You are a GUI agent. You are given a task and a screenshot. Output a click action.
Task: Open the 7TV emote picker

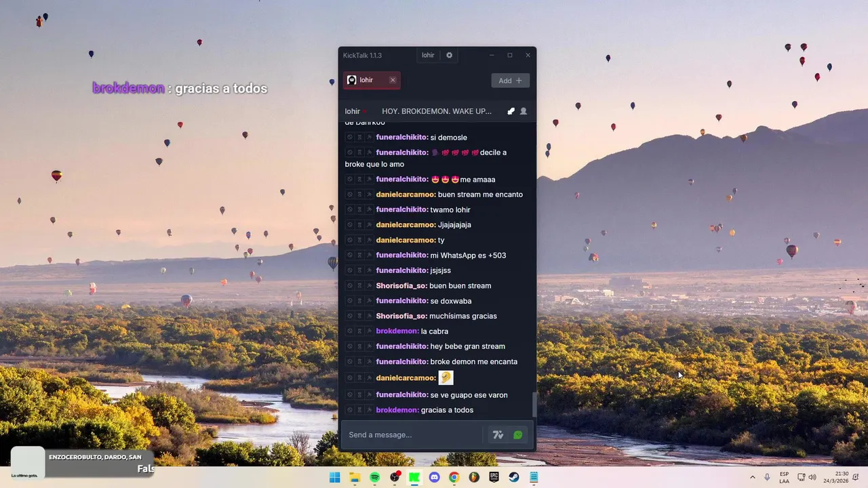(x=498, y=435)
